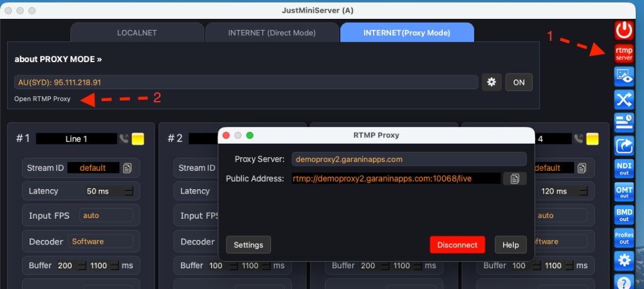Open ProRes out settings
The width and height of the screenshot is (644, 289).
624,238
